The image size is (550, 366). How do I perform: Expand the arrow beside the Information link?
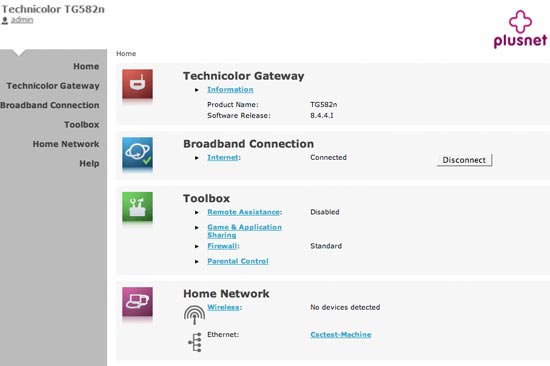[x=197, y=90]
